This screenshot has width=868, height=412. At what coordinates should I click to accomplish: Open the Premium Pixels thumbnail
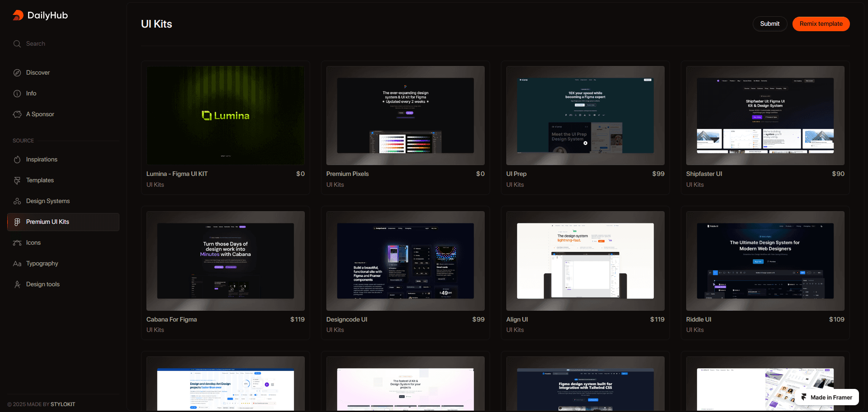406,116
